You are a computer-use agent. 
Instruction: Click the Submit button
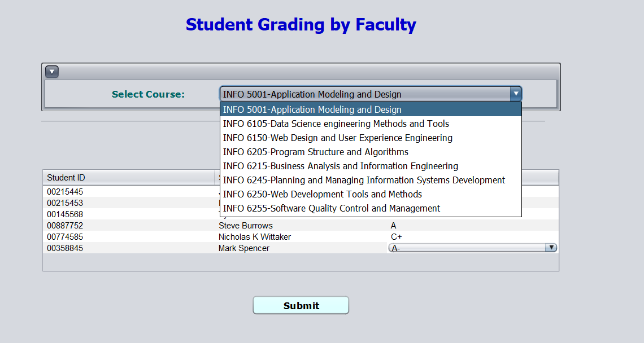click(301, 305)
